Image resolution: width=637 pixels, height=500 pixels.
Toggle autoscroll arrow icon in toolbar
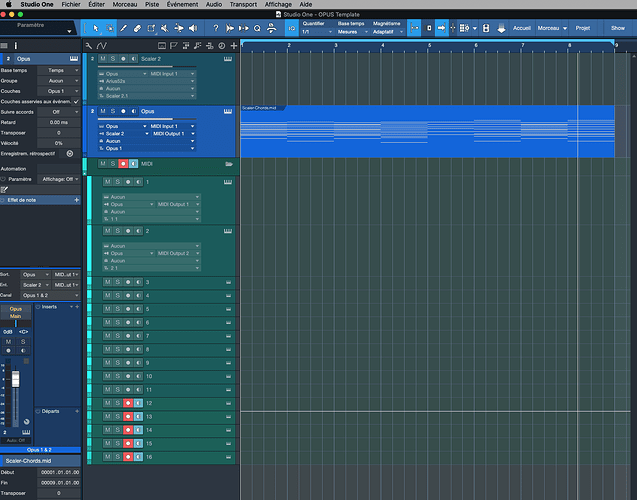(441, 28)
